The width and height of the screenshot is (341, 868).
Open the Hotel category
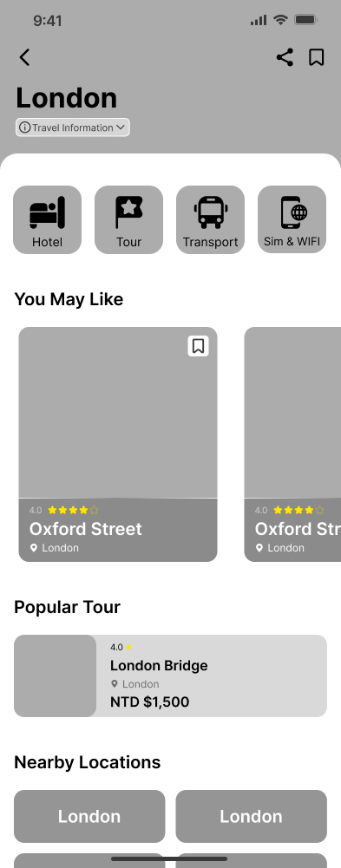point(47,219)
